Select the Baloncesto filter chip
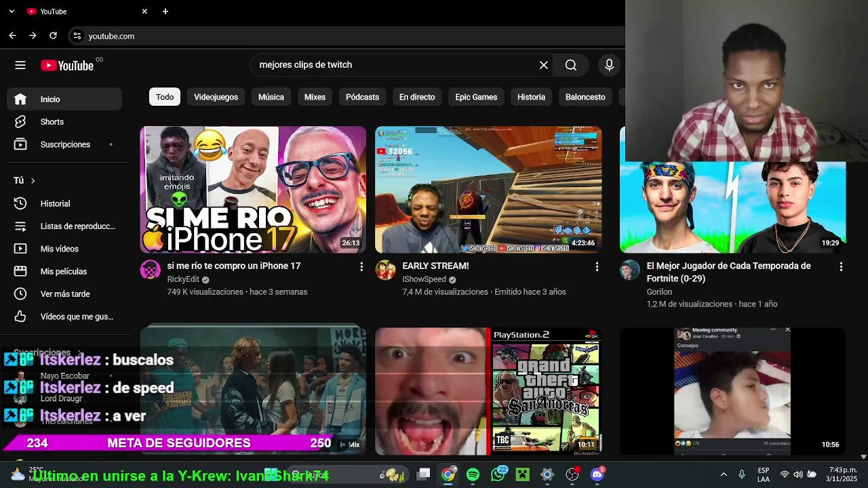This screenshot has width=868, height=488. (585, 97)
